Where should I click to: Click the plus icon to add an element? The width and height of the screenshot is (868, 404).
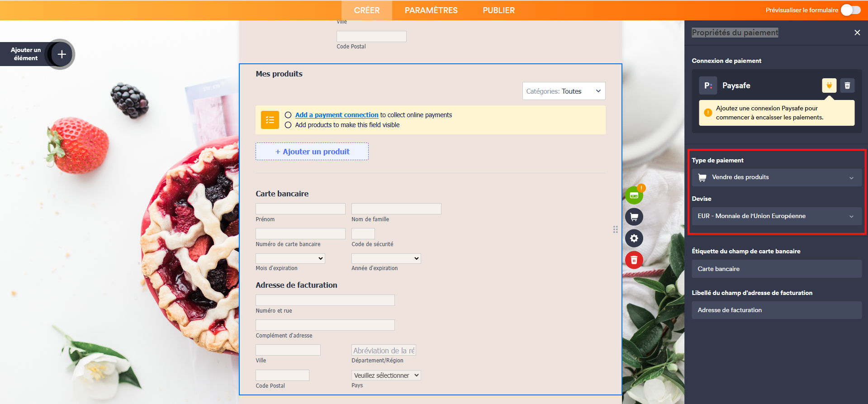[62, 54]
